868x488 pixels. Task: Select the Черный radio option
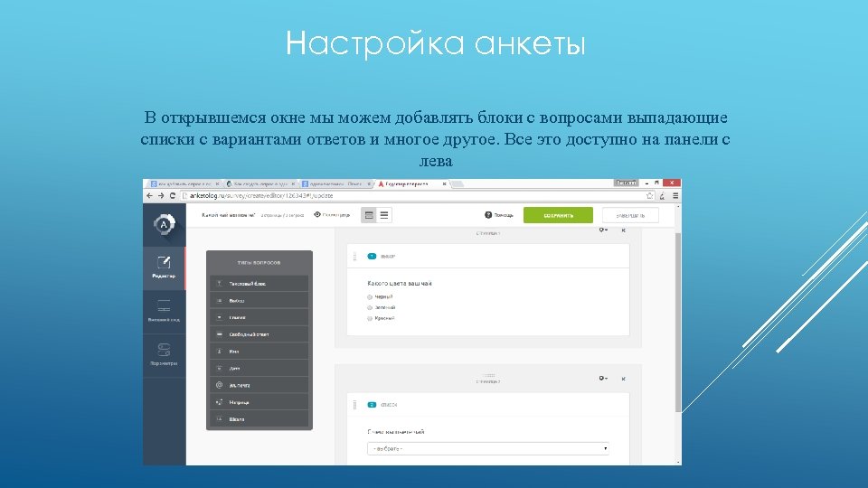tap(370, 297)
